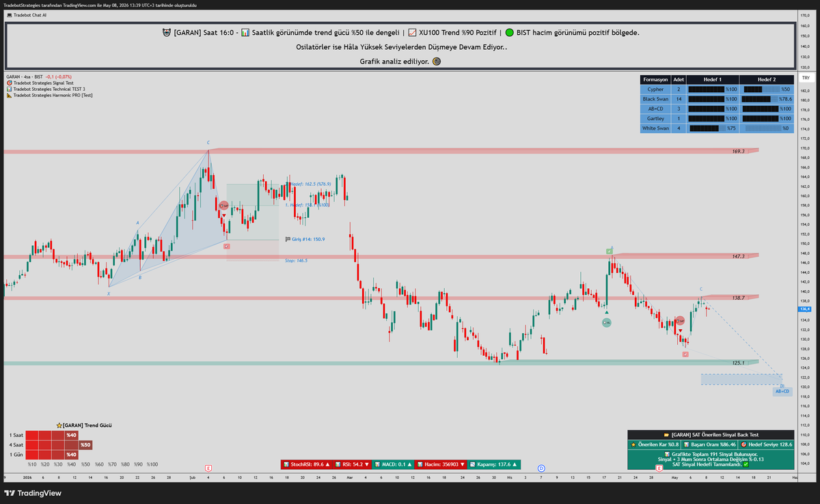Click the Signal Test indicator target icon
The image size is (820, 504).
(9, 83)
